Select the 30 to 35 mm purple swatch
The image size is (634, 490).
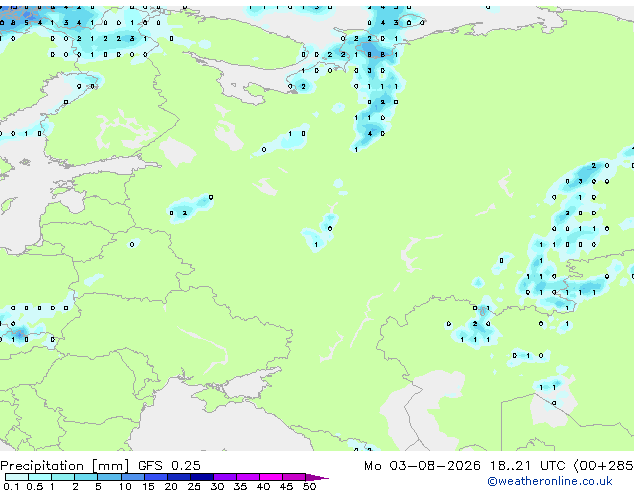point(225,477)
